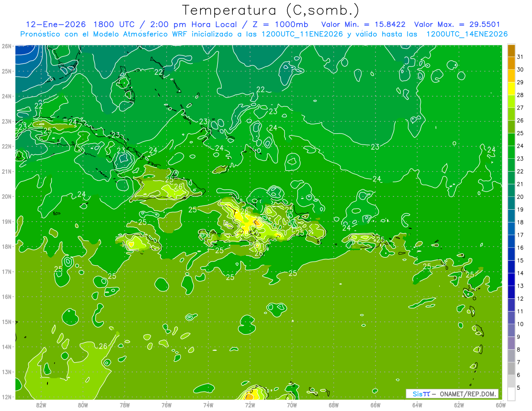Click the WRF model forecast description line
Screen dimensions: 532x411
coord(264,34)
